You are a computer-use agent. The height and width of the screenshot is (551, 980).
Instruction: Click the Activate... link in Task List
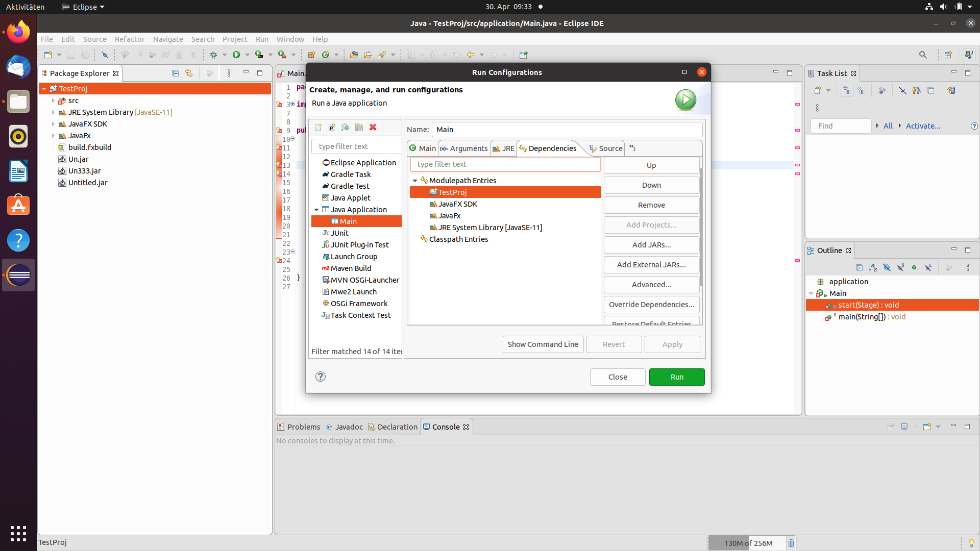pos(923,126)
